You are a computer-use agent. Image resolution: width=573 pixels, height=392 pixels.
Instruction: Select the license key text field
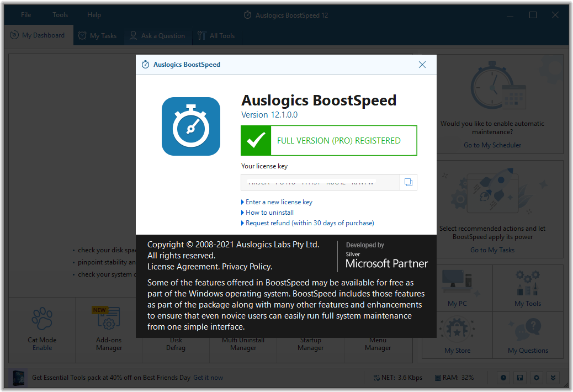click(x=321, y=182)
